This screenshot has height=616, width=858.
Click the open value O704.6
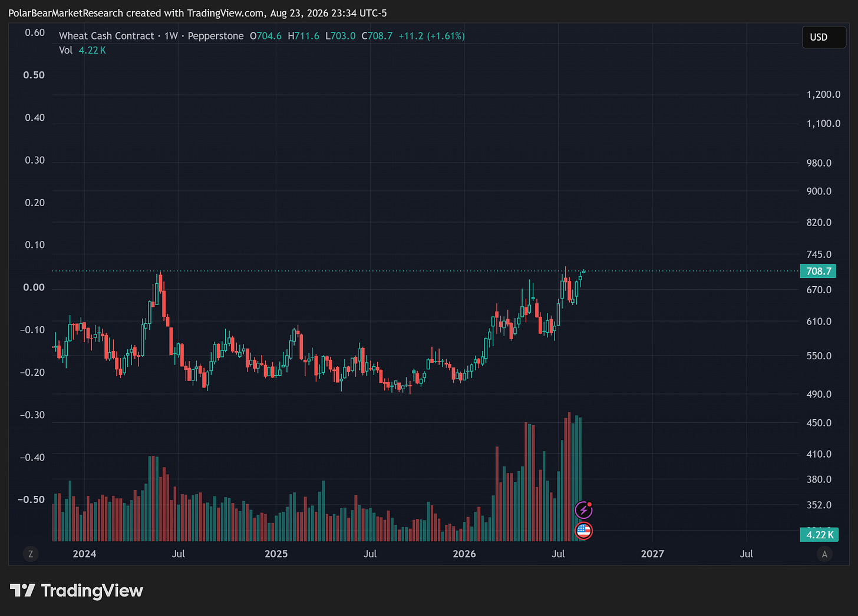[x=266, y=36]
